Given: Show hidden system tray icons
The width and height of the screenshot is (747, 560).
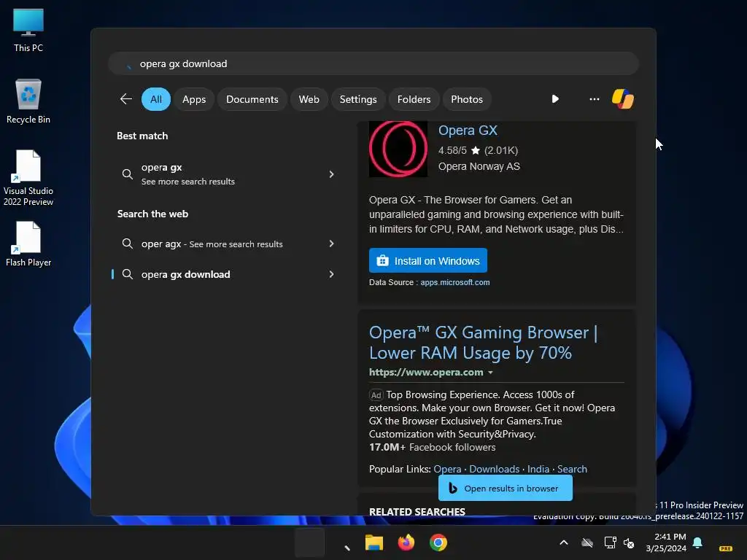Looking at the screenshot, I should click(x=564, y=542).
